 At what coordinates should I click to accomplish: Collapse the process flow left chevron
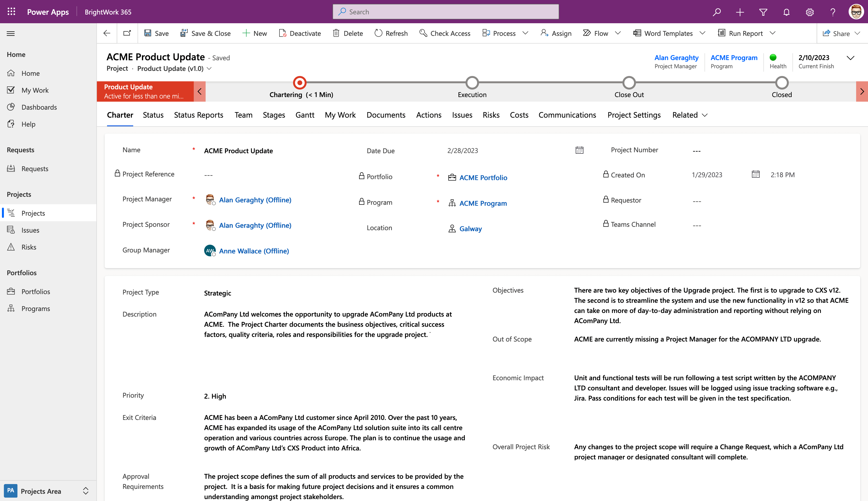tap(200, 91)
